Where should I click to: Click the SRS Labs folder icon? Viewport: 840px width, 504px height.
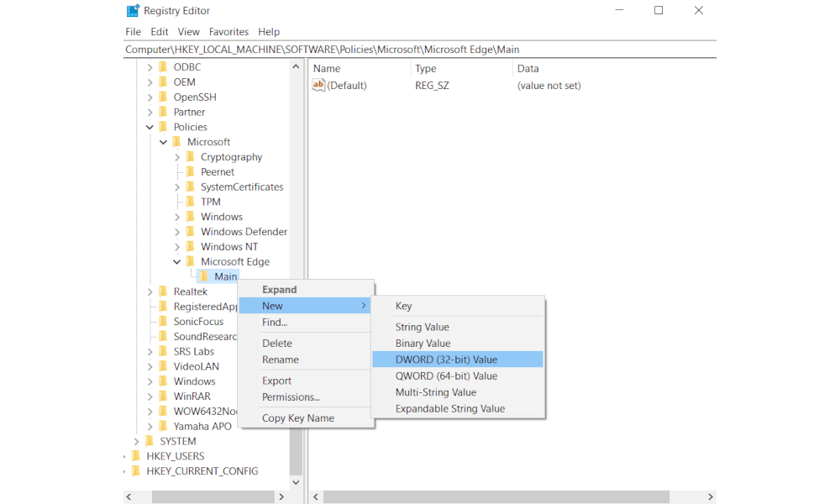coord(164,351)
